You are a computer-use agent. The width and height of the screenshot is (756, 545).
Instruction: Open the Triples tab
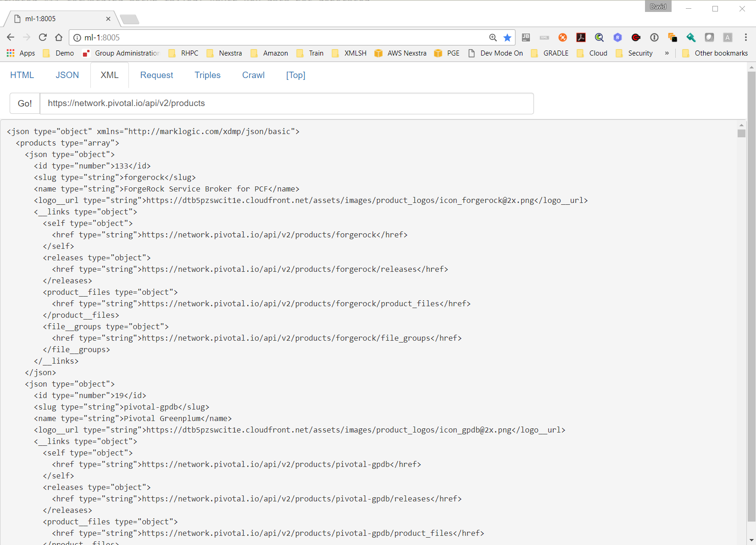207,75
